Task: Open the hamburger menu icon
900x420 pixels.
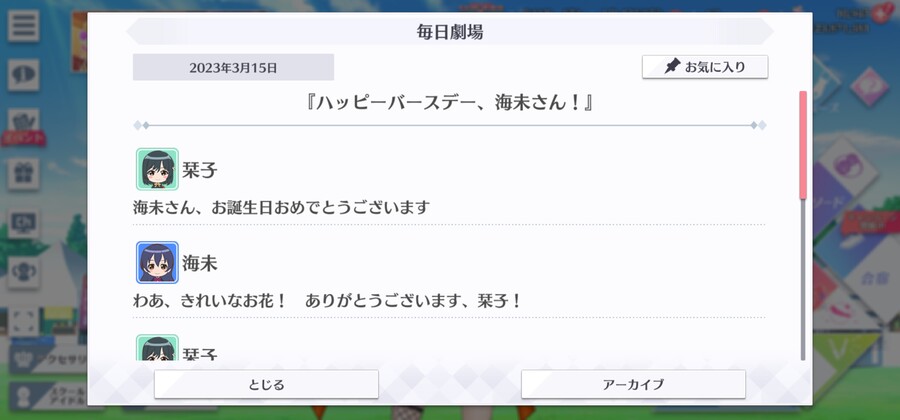Action: point(24,26)
